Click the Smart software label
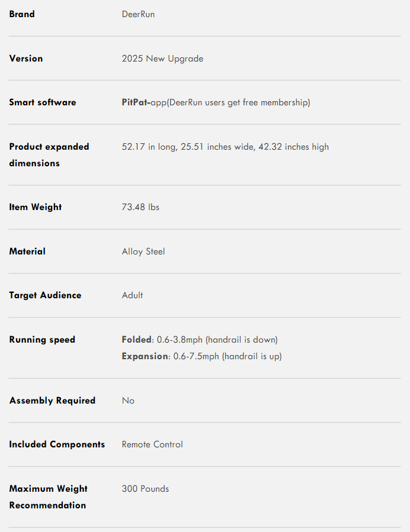Screen dimensions: 410x532 (43, 102)
